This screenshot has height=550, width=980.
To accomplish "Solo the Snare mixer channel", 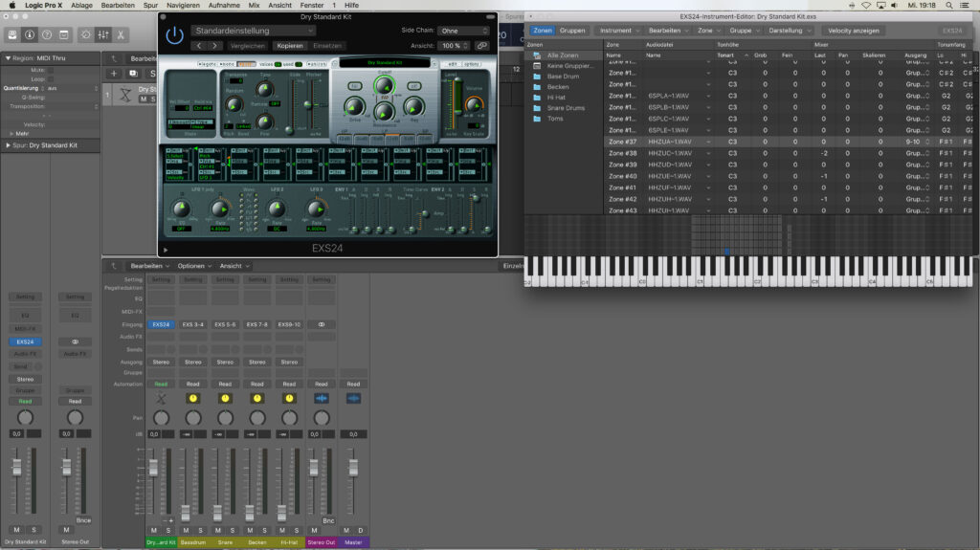I will tap(233, 530).
